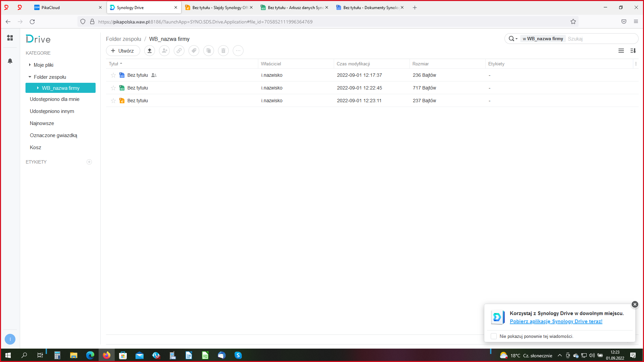Open the user account avatar
Viewport: 644px width, 362px height.
[10, 339]
